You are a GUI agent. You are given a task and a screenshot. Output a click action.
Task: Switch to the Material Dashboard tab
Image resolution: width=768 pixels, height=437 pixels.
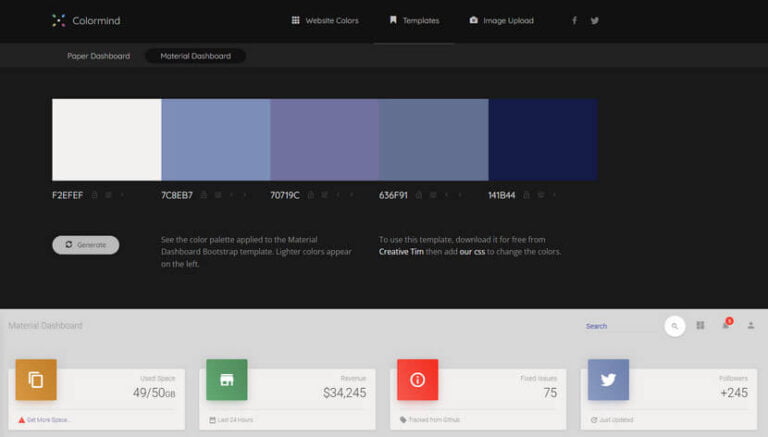click(195, 56)
